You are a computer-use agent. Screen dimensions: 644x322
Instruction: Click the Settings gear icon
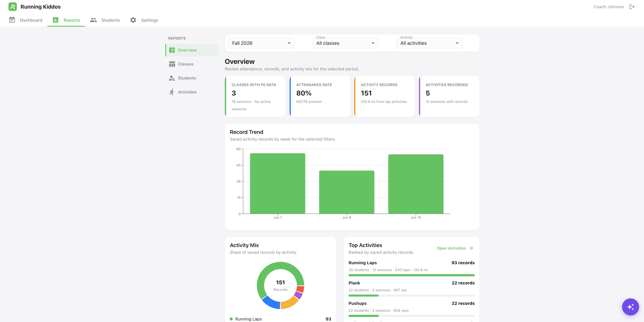click(x=133, y=20)
